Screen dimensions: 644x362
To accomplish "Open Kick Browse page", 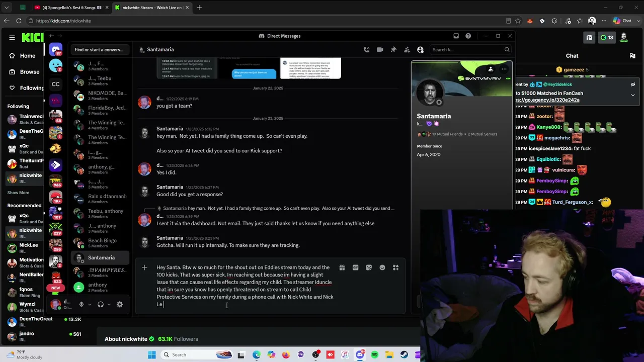I will tap(25, 72).
